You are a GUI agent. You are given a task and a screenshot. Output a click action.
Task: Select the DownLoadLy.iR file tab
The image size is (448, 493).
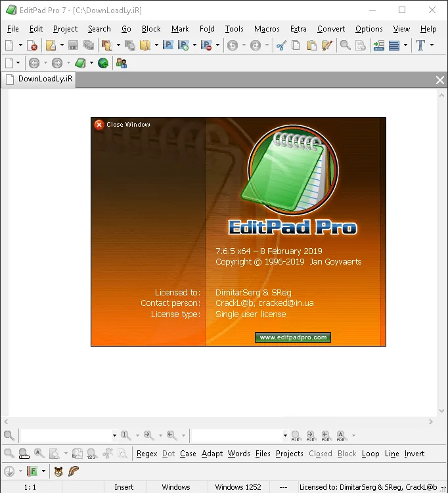click(x=39, y=79)
